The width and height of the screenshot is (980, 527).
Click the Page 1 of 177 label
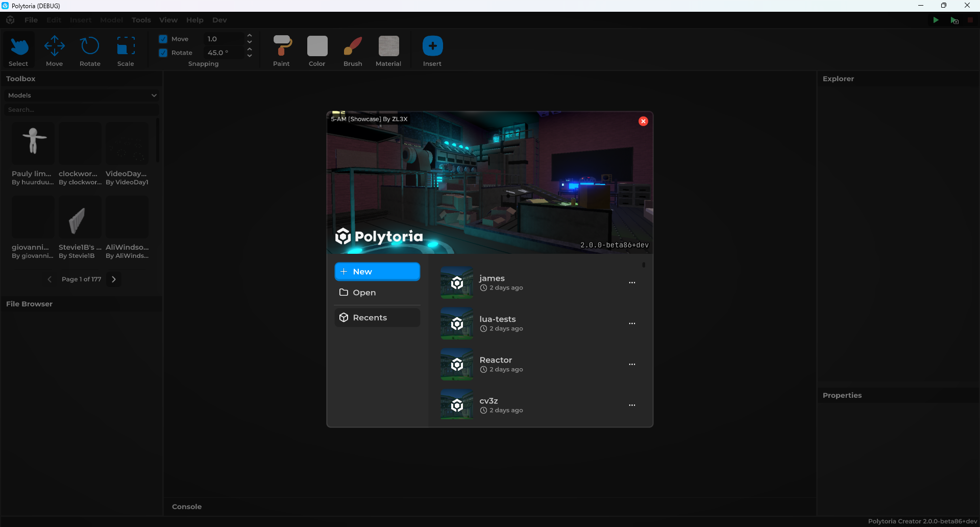click(82, 279)
